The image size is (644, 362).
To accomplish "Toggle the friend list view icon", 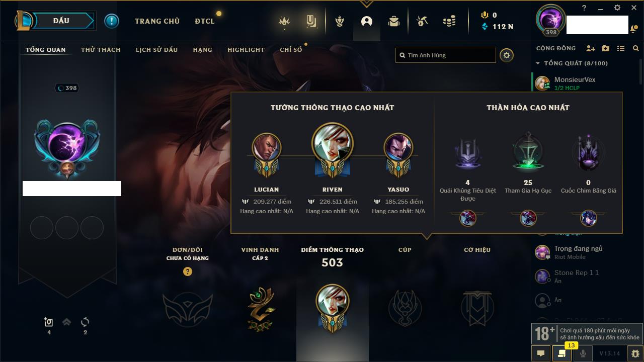I will 621,48.
